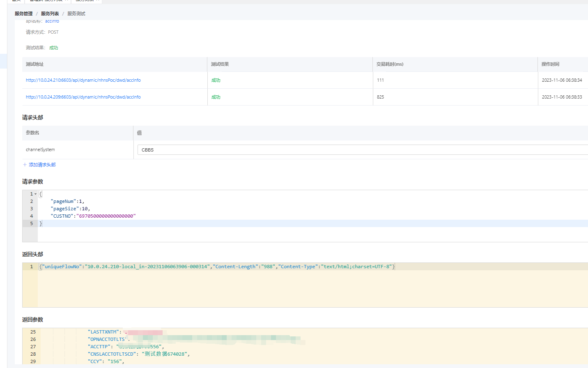Click the 2023-11-06 06:38:33 timestamp
Image resolution: width=588 pixels, height=368 pixels.
pos(562,97)
